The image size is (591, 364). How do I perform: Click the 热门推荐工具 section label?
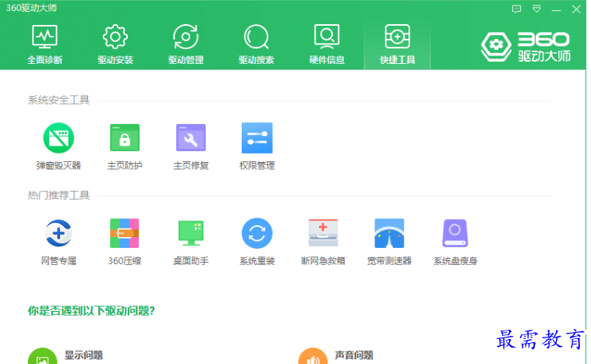(58, 195)
